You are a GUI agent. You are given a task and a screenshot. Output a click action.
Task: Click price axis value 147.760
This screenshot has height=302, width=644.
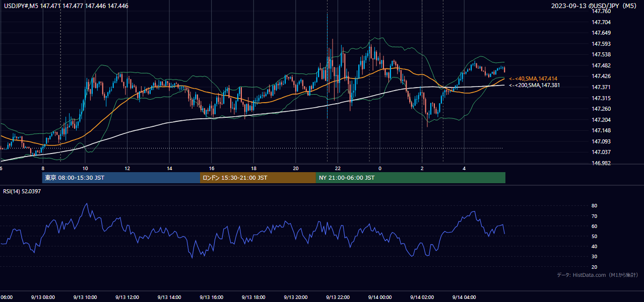click(x=601, y=11)
